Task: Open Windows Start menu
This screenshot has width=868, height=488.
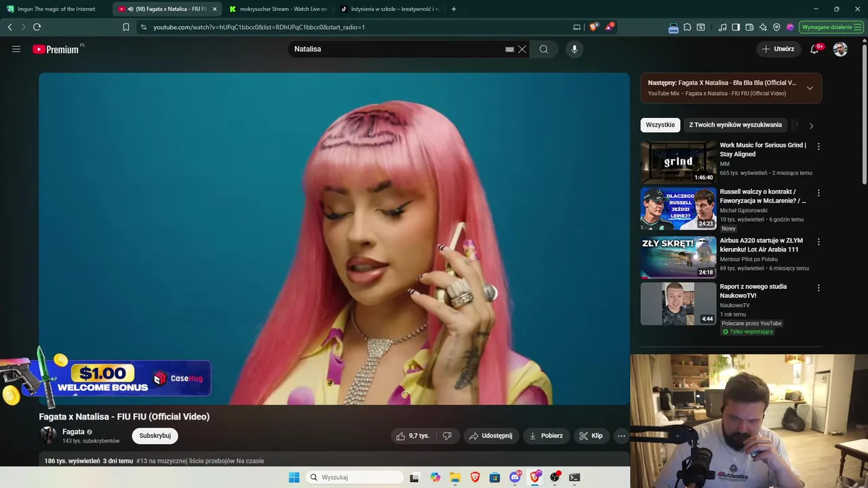Action: [x=294, y=477]
